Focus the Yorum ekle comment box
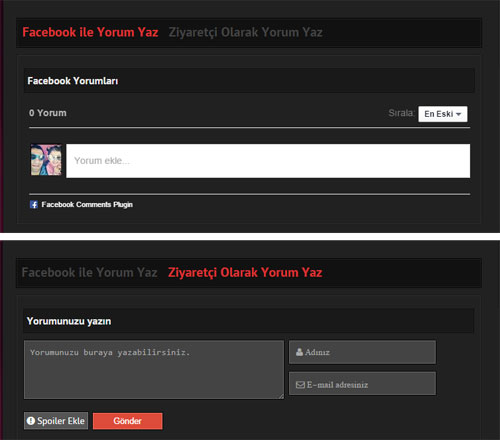Screen dimensions: 500x440 [268, 161]
